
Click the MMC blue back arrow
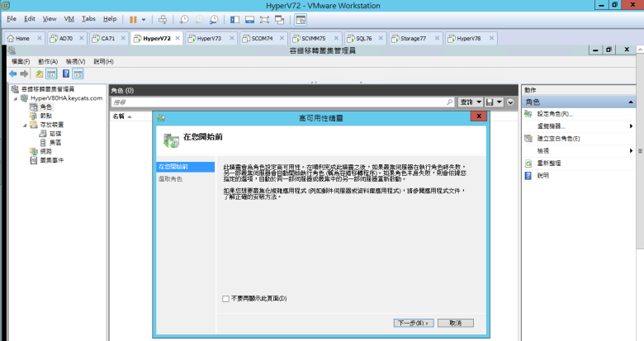(x=13, y=73)
